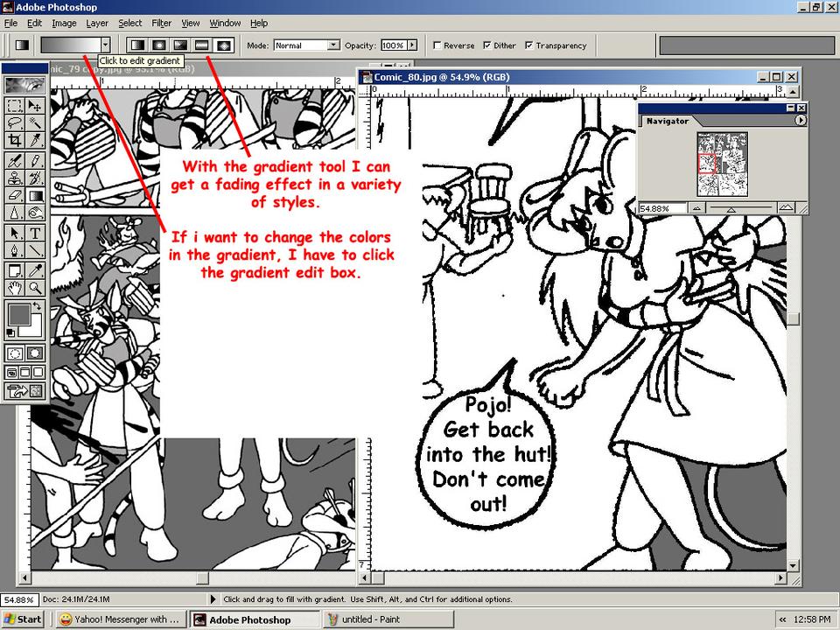Open status bar info arrow menu
This screenshot has width=840, height=630.
coord(213,598)
